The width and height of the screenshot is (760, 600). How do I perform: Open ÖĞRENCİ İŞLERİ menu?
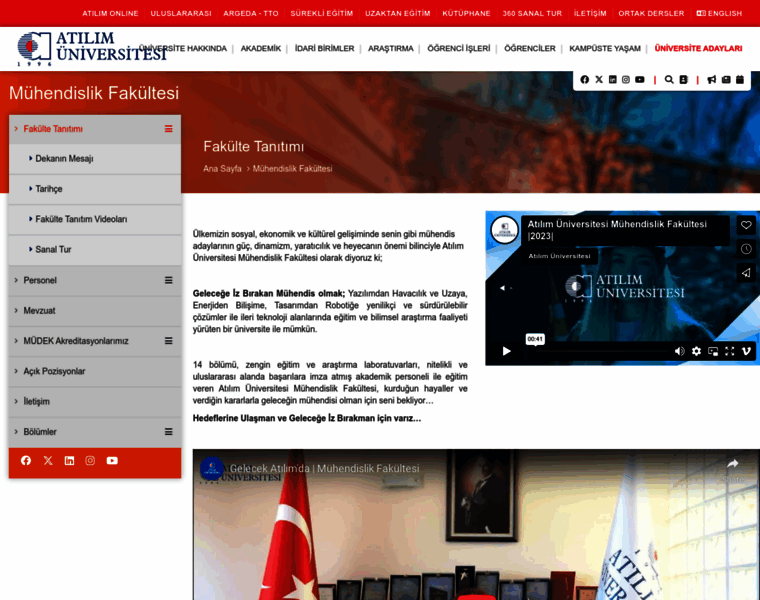pyautogui.click(x=459, y=48)
